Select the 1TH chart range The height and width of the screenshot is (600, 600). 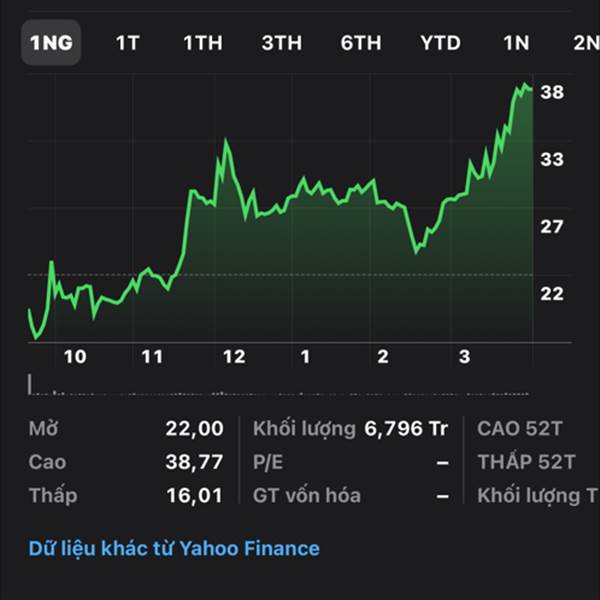(x=202, y=42)
